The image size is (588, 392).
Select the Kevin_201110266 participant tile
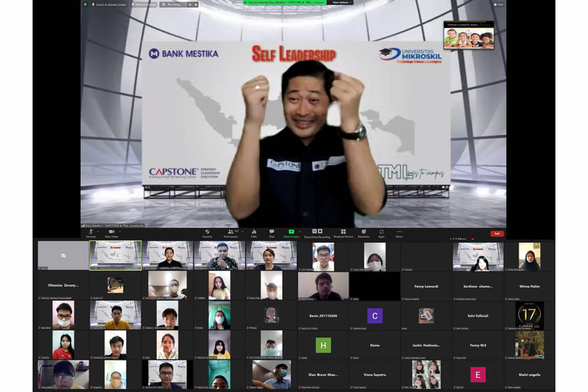point(323,315)
